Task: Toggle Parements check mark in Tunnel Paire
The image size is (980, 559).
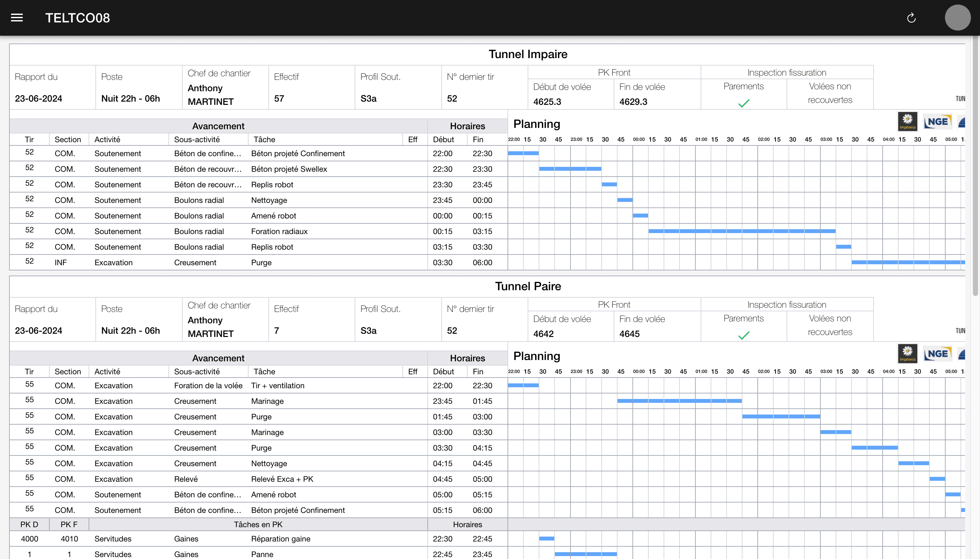Action: 744,336
